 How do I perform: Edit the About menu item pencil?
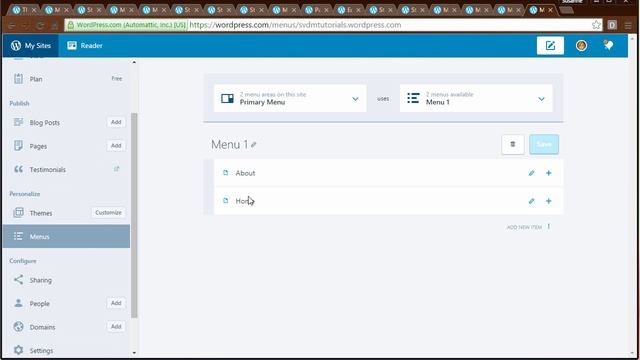coord(531,173)
